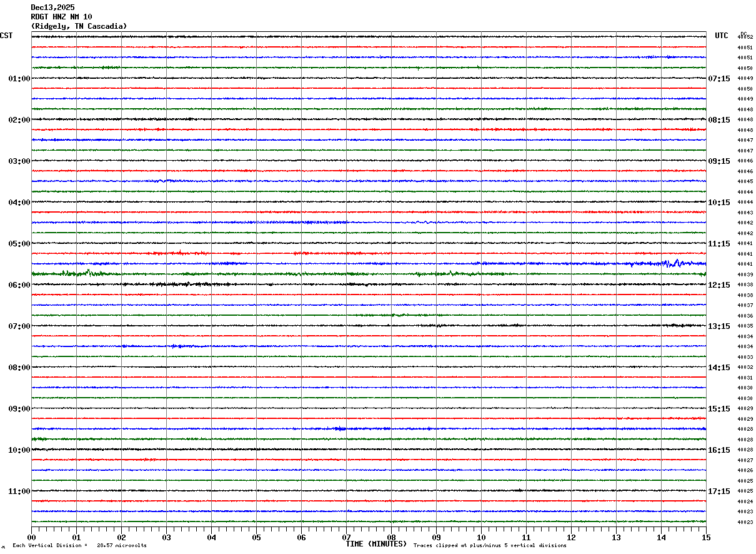Click the "12:15" UTC time label

(x=719, y=285)
